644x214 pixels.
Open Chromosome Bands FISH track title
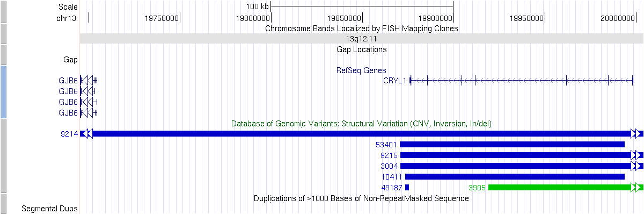(x=361, y=28)
